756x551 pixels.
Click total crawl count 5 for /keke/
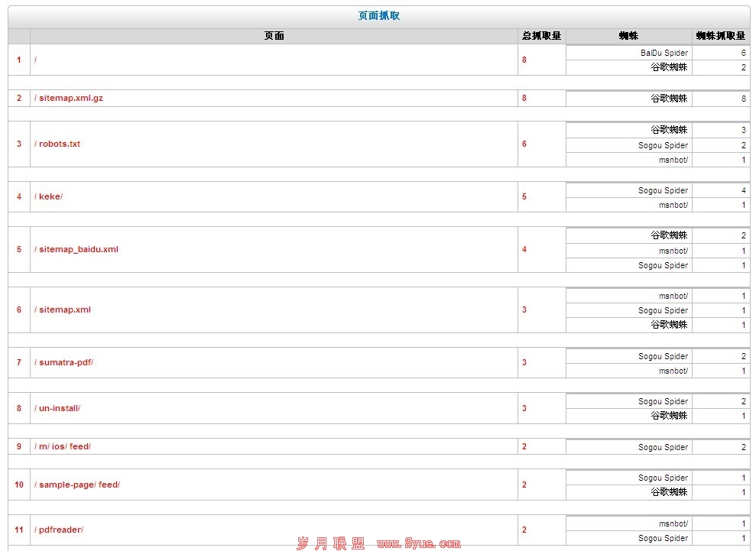(524, 196)
